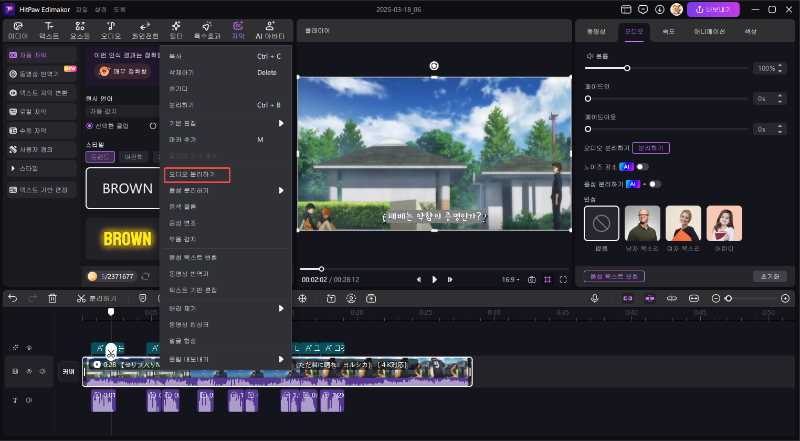Toggle the AI noise removal switch

[x=641, y=166]
